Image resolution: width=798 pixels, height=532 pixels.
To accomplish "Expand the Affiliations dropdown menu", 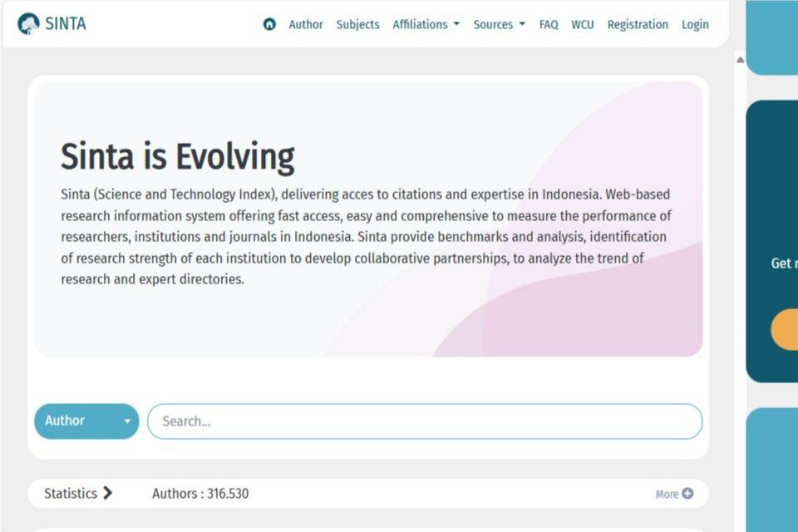I will coord(426,24).
